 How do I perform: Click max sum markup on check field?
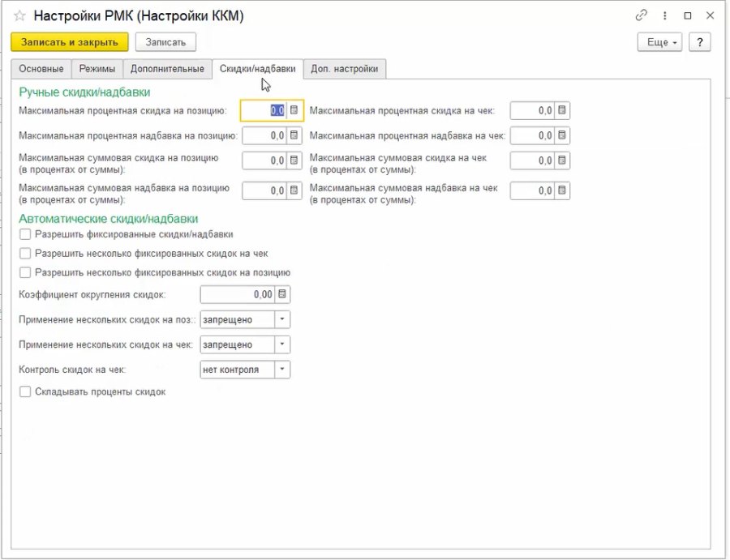pos(533,190)
